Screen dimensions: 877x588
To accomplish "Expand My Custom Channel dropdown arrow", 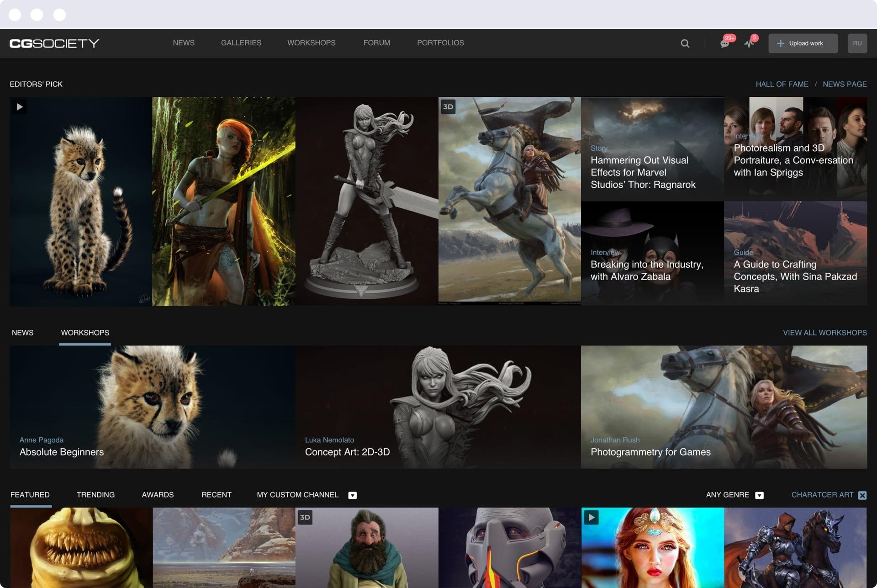I will tap(353, 495).
